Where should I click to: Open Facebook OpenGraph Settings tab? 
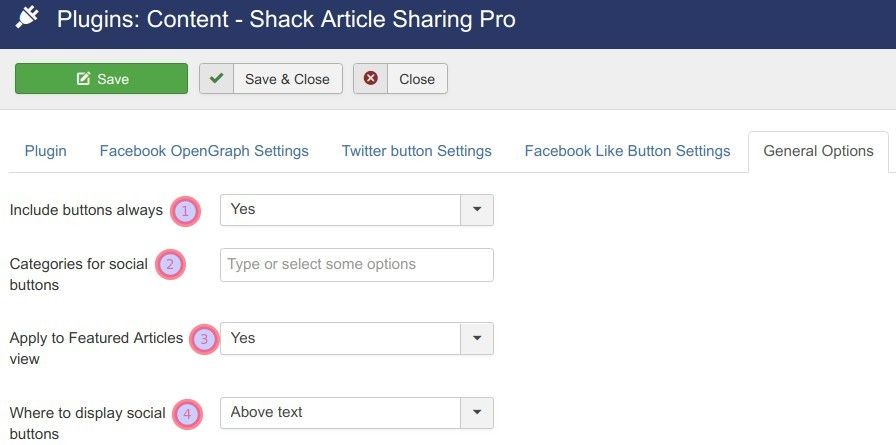tap(204, 151)
